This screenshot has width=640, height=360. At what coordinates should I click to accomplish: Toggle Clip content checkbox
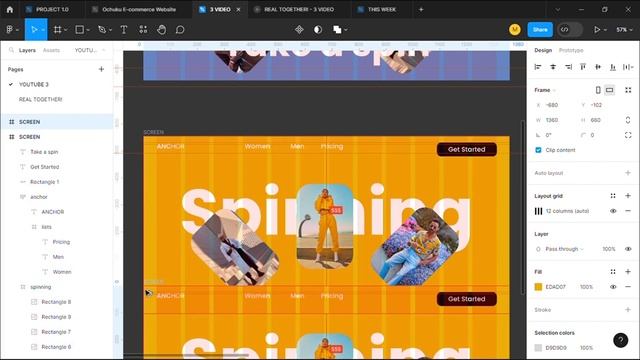pos(538,150)
